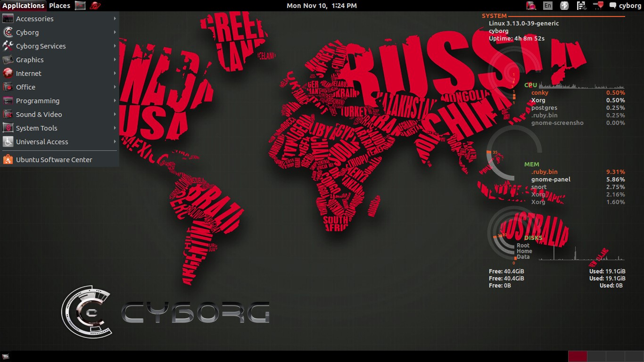Open a terminal using the panel launcher icon

80,5
